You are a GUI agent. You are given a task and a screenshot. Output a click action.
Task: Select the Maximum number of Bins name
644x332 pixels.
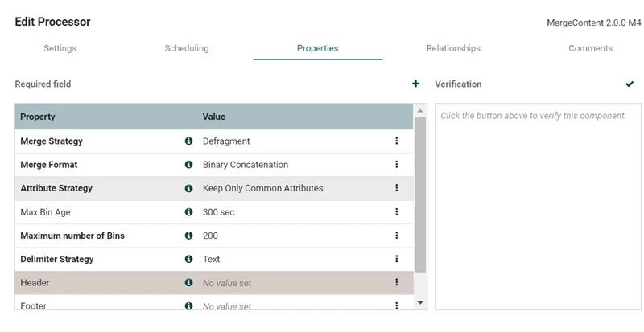click(72, 236)
